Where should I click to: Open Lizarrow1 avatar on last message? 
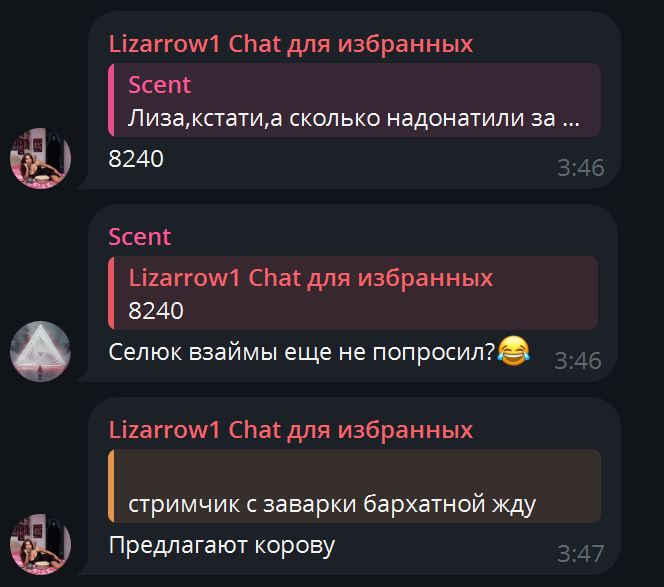point(40,544)
